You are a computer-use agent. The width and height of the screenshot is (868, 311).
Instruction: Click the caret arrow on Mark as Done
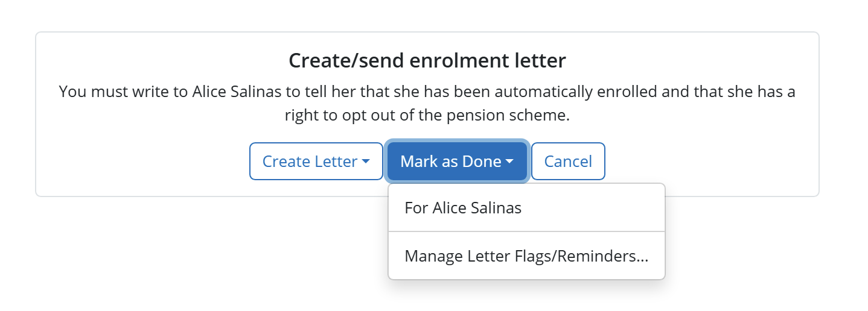(x=509, y=162)
